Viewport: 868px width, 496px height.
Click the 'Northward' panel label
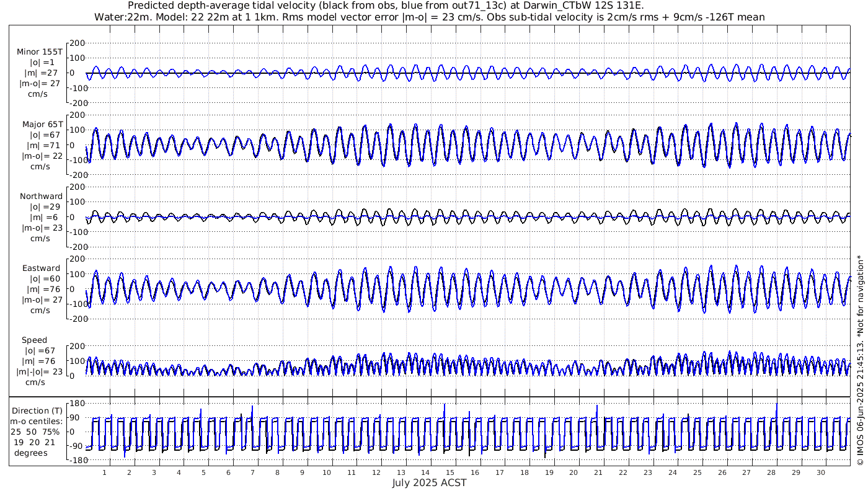click(x=41, y=197)
